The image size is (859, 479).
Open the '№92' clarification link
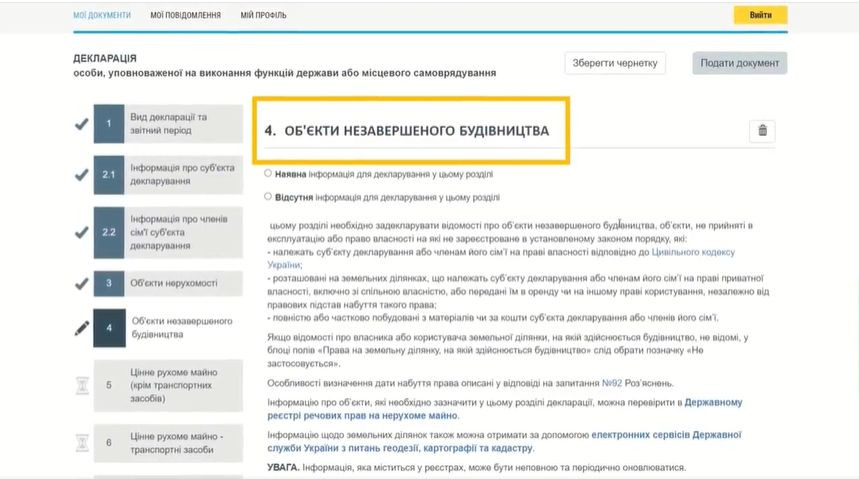click(x=612, y=383)
